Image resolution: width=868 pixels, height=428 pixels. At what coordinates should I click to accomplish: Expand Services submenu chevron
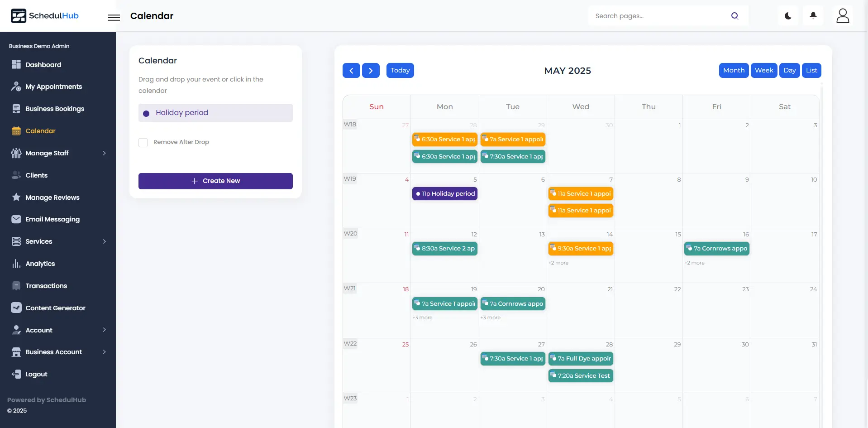click(x=105, y=241)
